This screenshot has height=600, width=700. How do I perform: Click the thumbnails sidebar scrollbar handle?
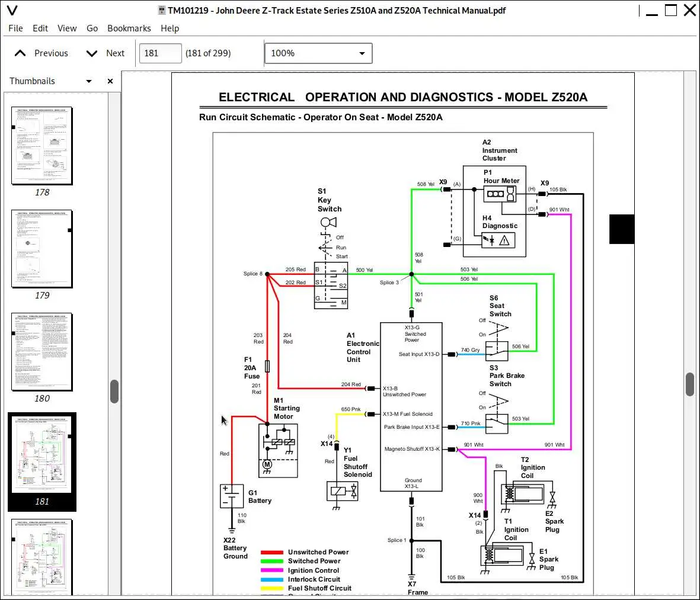coord(114,392)
